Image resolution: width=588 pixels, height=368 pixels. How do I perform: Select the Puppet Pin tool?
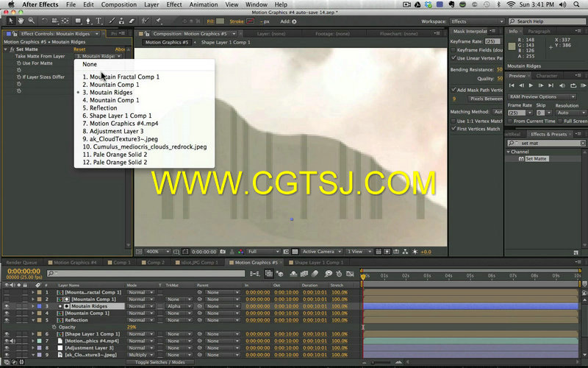[159, 21]
